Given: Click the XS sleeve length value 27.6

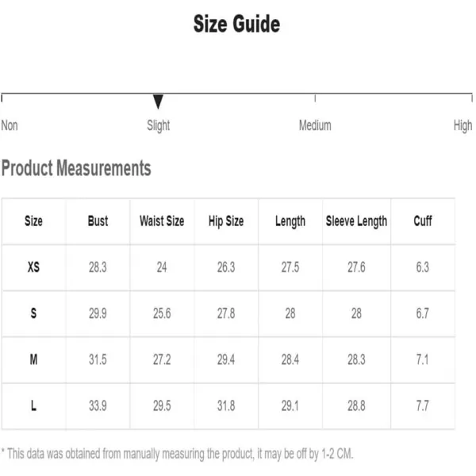Looking at the screenshot, I should [356, 267].
